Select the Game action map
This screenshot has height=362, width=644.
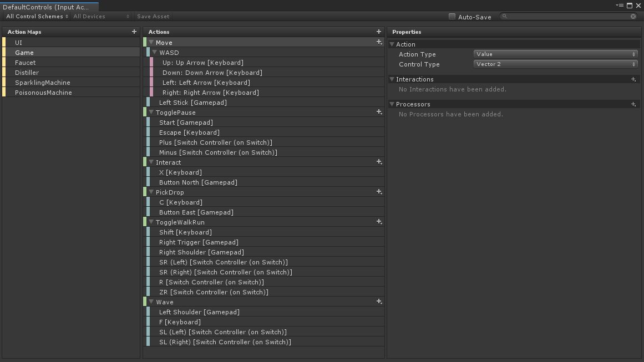[71, 53]
